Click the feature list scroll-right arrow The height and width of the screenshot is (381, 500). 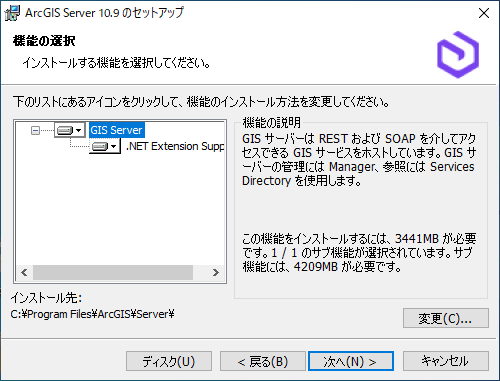pyautogui.click(x=216, y=273)
